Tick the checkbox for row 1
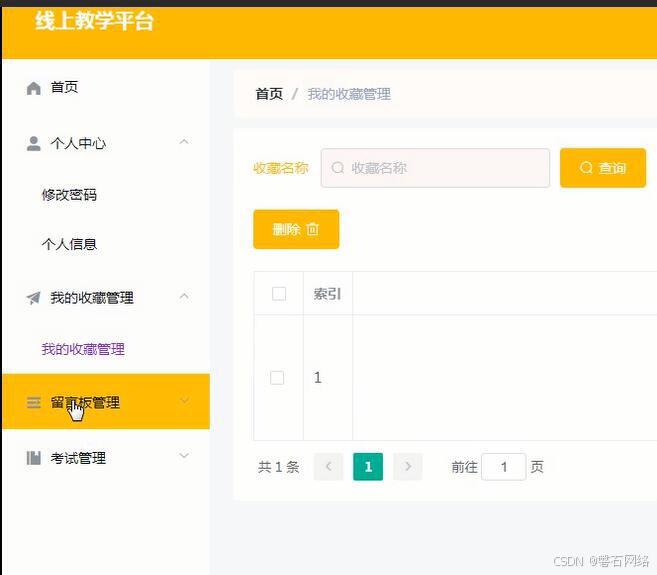Viewport: 657px width, 575px height. tap(277, 378)
